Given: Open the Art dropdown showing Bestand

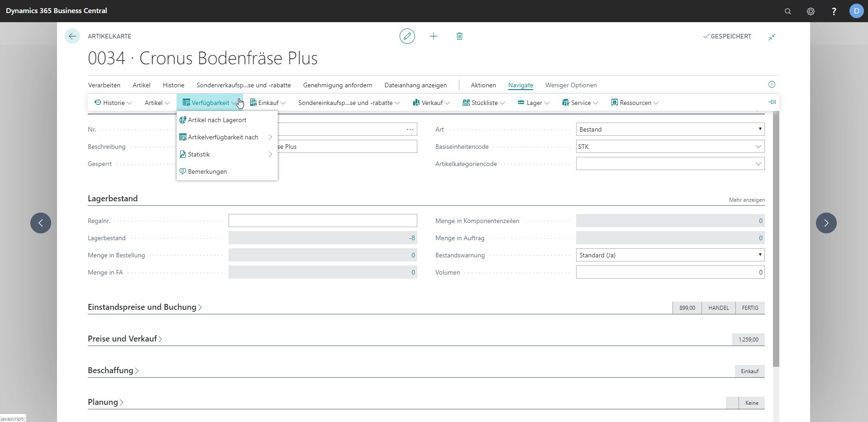Looking at the screenshot, I should tap(670, 129).
